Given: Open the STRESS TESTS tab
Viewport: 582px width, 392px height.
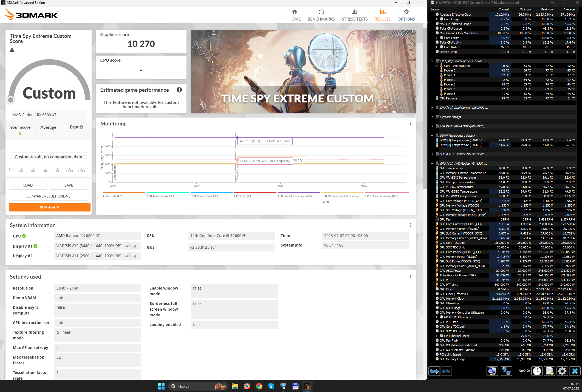Looking at the screenshot, I should 355,15.
